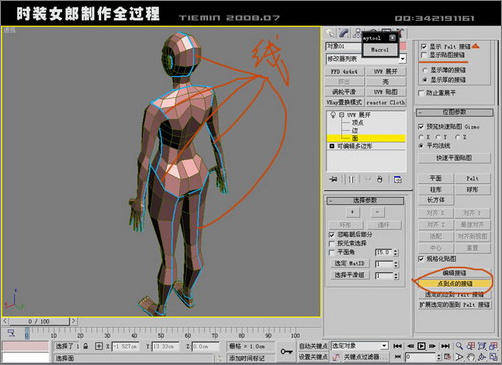Play the animation
The image size is (502, 365).
point(421,346)
